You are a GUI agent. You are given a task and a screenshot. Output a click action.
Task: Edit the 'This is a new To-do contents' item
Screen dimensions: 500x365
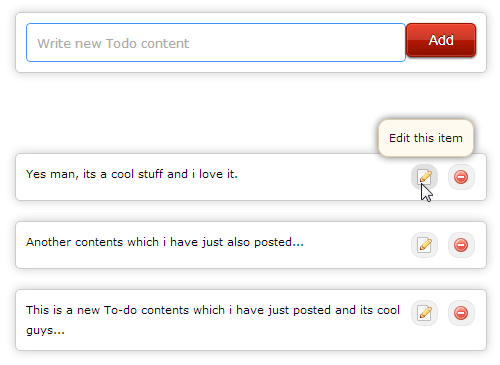pyautogui.click(x=424, y=313)
